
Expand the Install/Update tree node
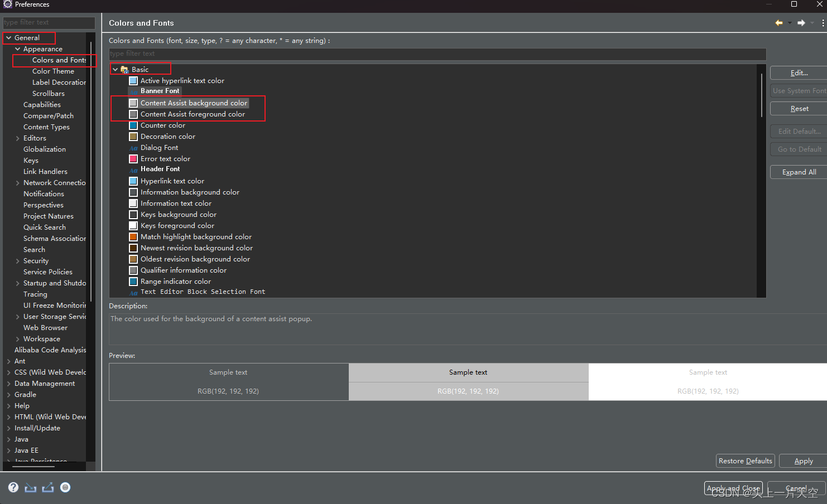[x=9, y=428]
